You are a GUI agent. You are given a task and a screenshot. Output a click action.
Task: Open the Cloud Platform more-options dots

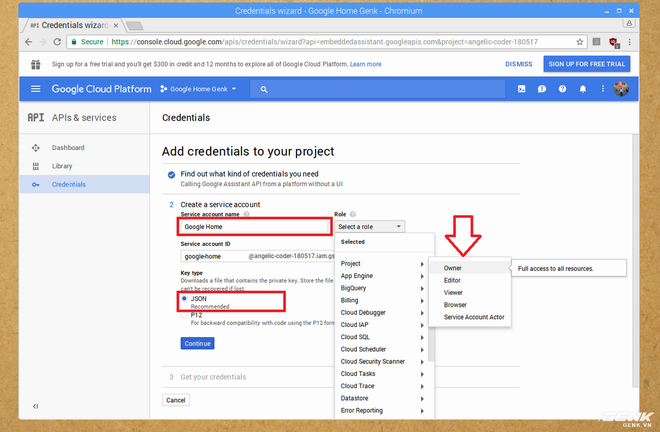[603, 89]
